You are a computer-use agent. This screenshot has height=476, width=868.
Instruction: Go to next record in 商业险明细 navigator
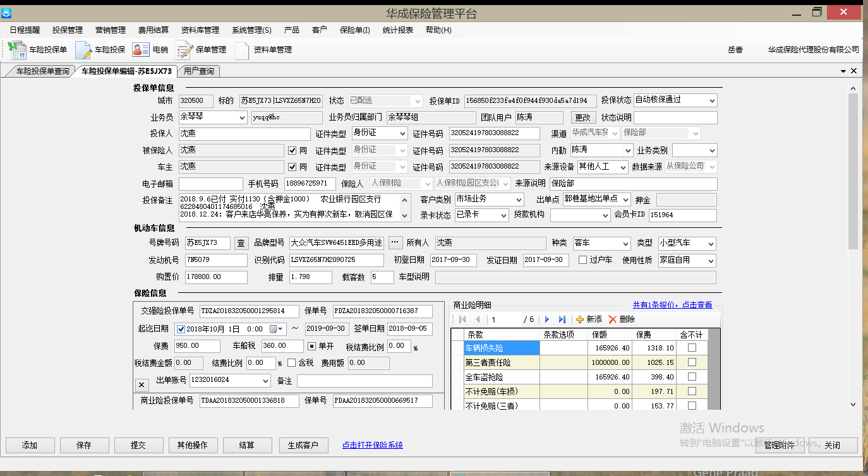click(547, 319)
